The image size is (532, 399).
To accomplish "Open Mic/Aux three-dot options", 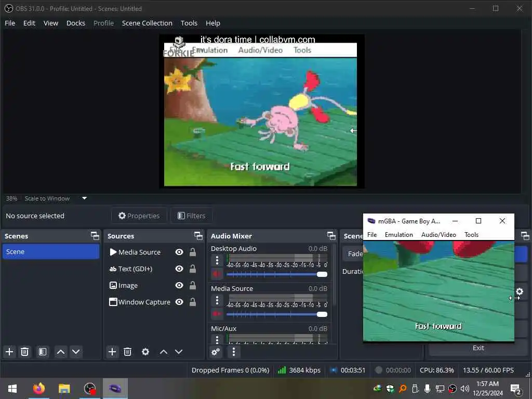I will pos(217,339).
